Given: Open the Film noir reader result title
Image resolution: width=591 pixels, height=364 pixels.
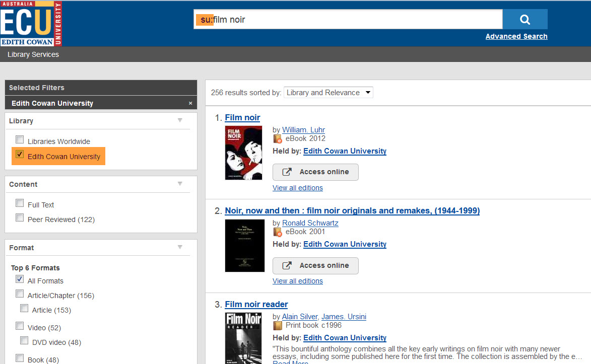Looking at the screenshot, I should click(256, 304).
